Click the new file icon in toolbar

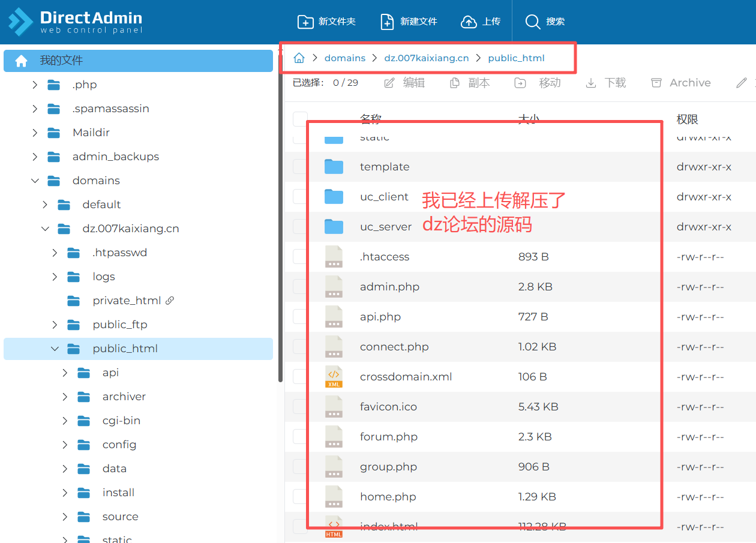(388, 22)
